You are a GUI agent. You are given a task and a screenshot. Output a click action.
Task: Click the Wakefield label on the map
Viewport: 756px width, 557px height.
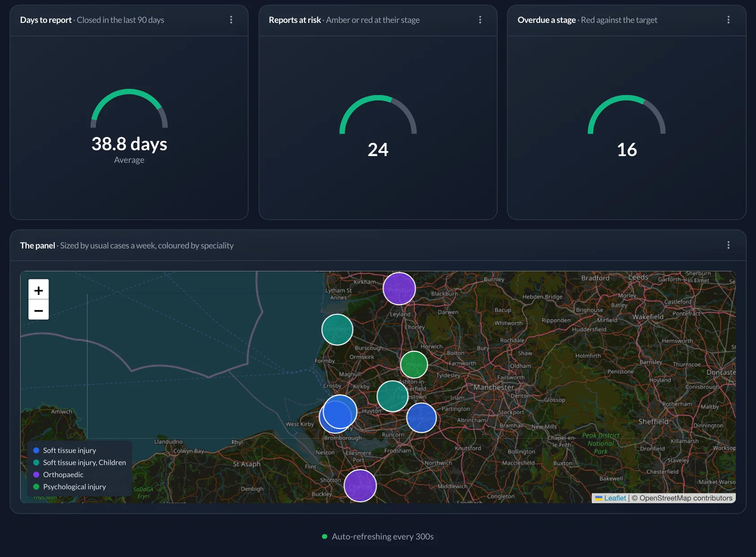(x=648, y=317)
